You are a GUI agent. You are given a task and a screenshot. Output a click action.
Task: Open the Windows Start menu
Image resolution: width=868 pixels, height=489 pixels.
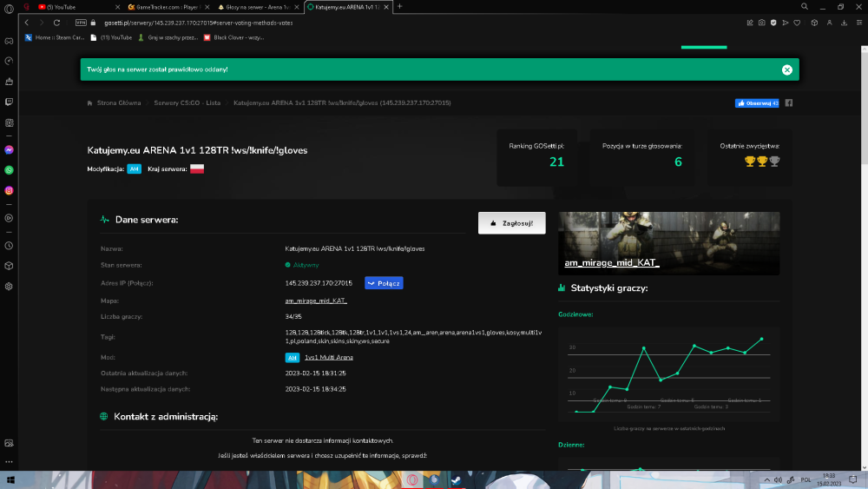coord(10,480)
